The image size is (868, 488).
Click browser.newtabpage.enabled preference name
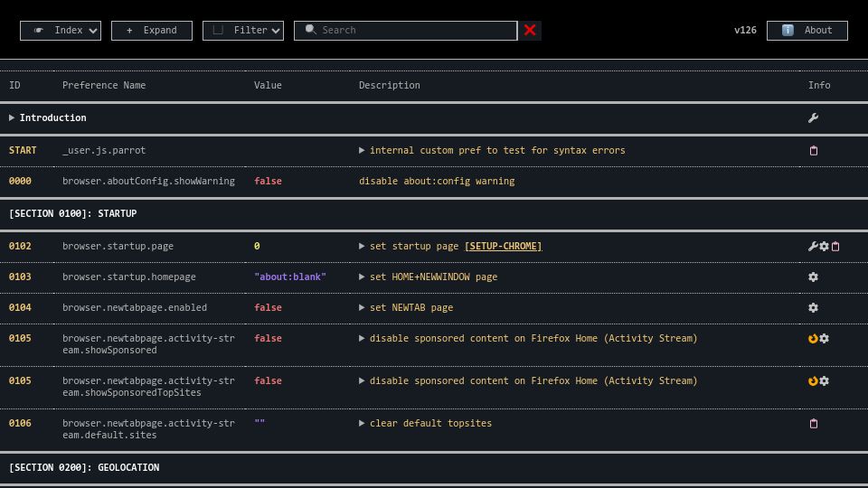point(135,307)
